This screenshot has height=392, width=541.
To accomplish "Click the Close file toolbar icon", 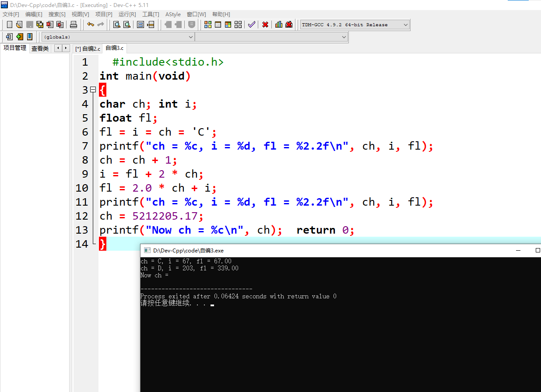I will point(50,24).
